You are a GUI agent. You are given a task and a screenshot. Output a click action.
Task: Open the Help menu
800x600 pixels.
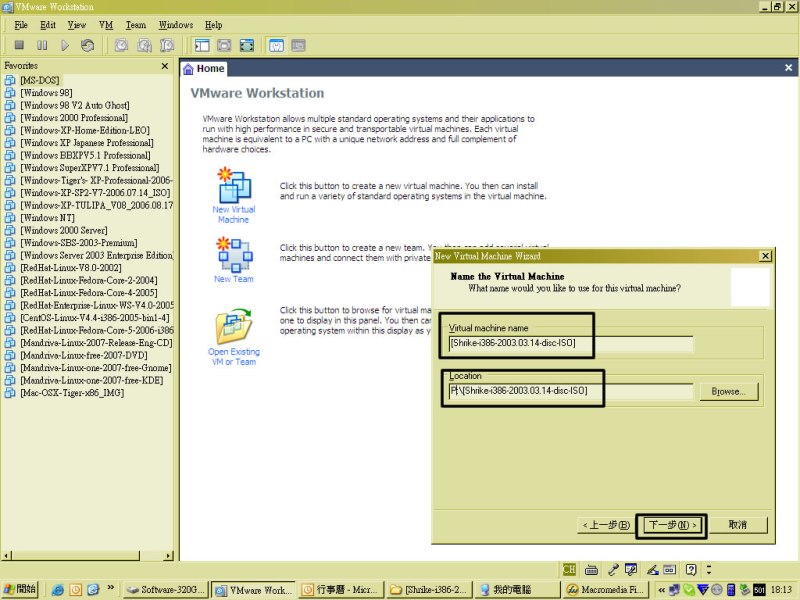(x=213, y=25)
